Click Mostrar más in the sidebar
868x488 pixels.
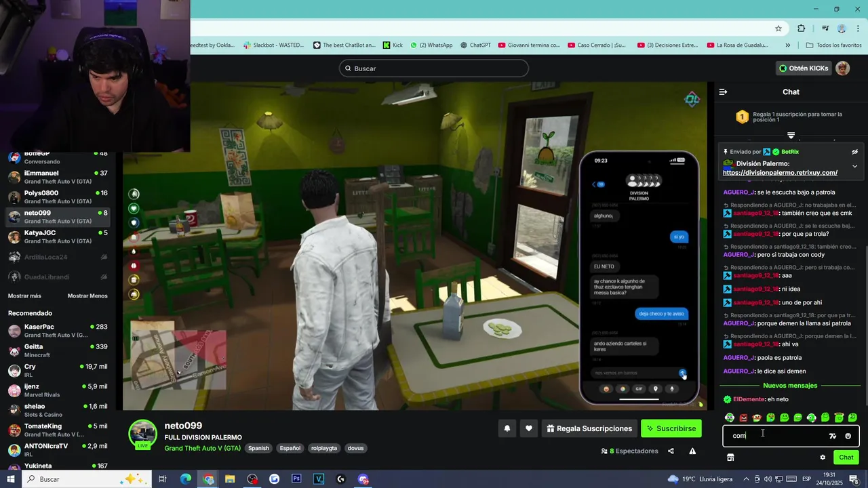(24, 296)
